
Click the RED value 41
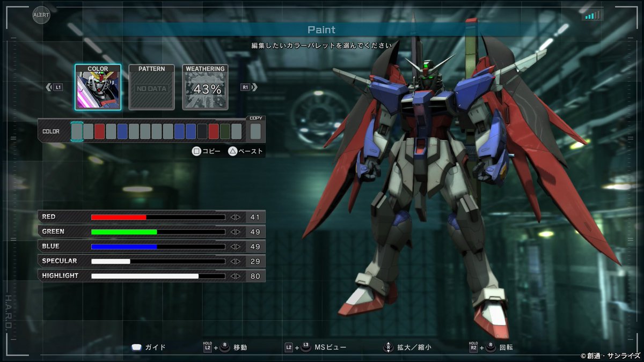click(x=255, y=217)
